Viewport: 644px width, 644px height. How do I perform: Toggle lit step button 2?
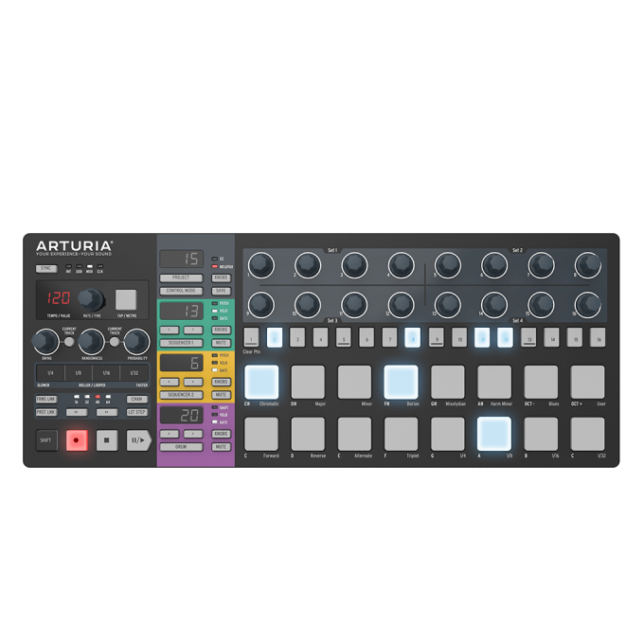[x=275, y=337]
